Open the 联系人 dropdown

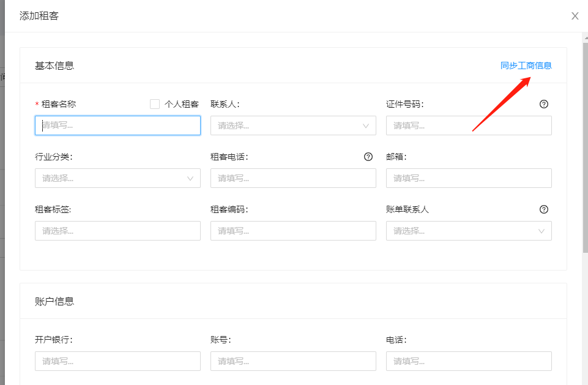pos(292,125)
